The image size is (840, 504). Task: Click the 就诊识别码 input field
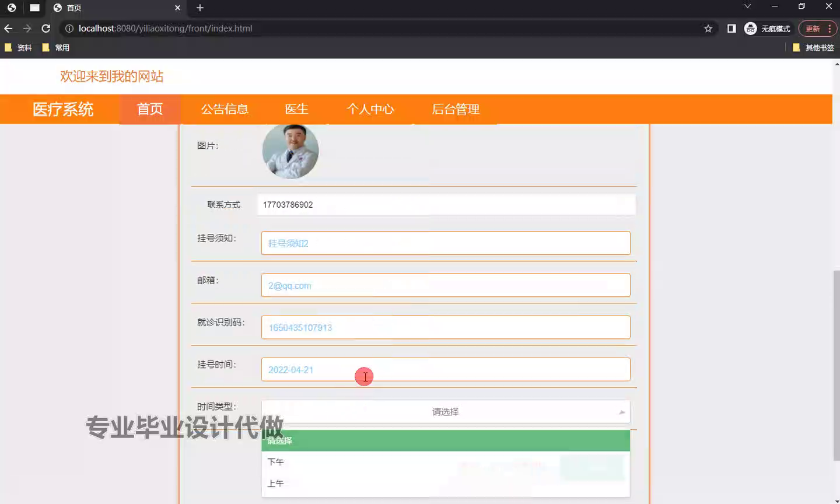[446, 327]
